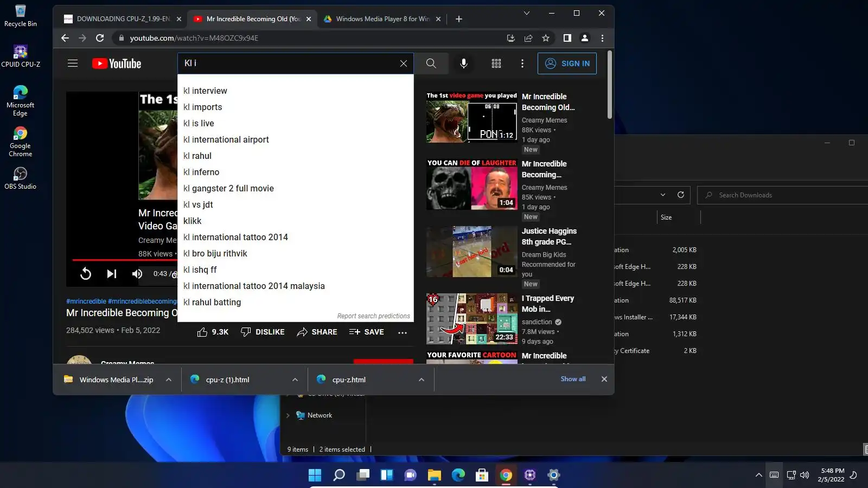The width and height of the screenshot is (868, 488).
Task: Open 'YOU CAN DIE OF LAUGHTER' thumbnail
Action: pyautogui.click(x=472, y=184)
